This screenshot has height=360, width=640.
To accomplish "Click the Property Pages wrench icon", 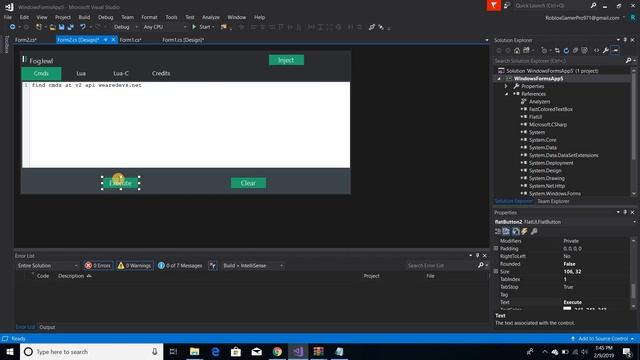I will (x=534, y=231).
